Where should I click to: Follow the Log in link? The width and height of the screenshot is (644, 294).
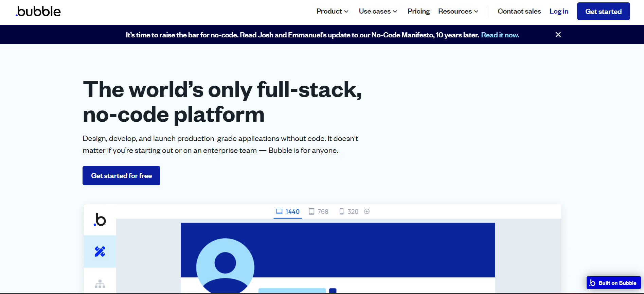(x=559, y=11)
